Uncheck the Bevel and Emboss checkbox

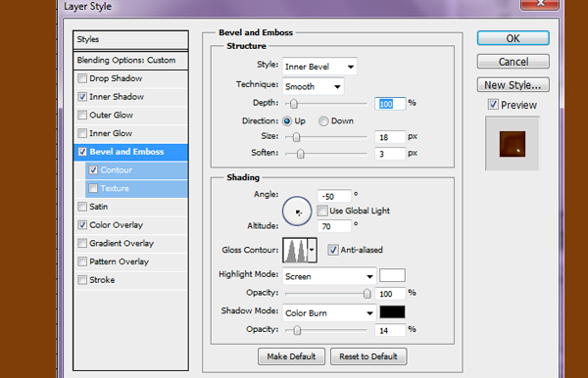[x=82, y=152]
